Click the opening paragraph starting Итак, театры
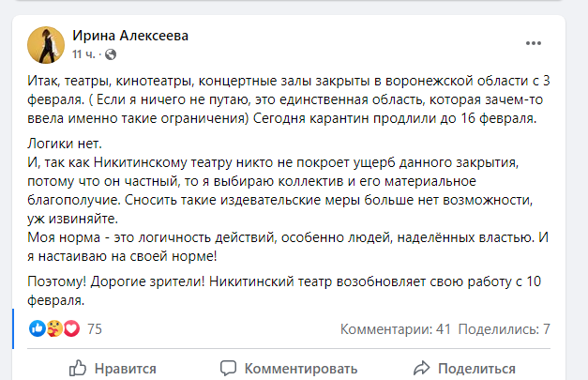Image resolution: width=588 pixels, height=380 pixels. coord(289,99)
